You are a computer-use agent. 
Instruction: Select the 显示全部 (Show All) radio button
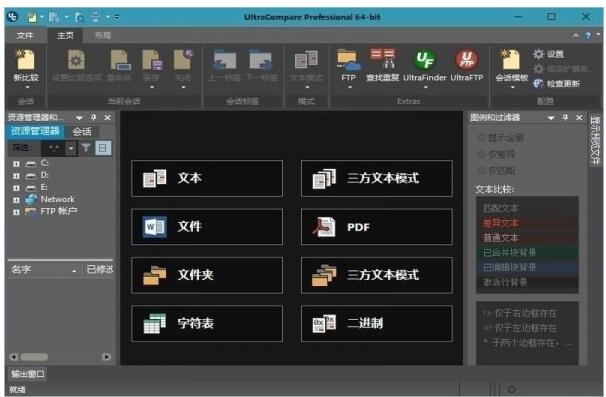[x=482, y=138]
